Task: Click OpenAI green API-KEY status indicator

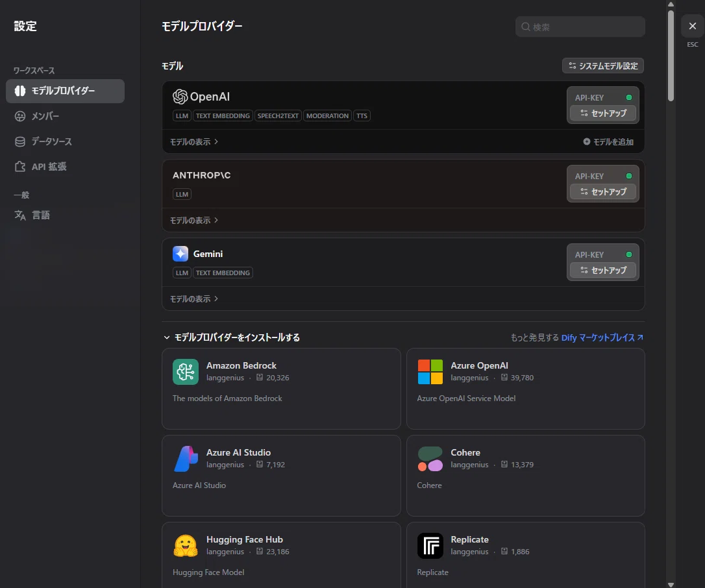Action: pos(629,97)
